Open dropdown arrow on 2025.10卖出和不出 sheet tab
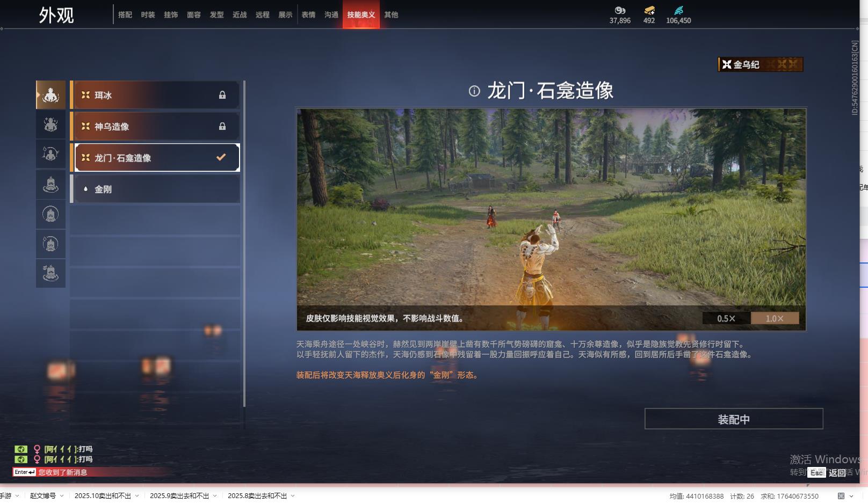Screen dimensions: 868x504 click(x=137, y=496)
